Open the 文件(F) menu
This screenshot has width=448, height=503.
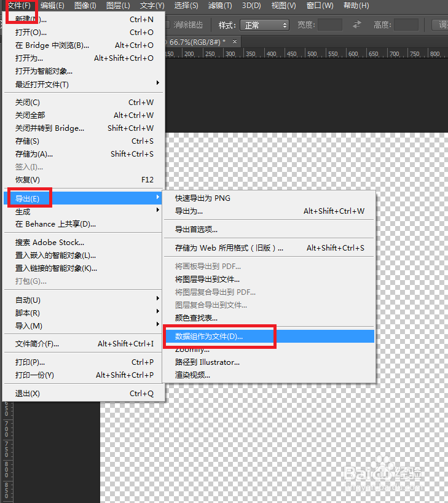(x=19, y=6)
